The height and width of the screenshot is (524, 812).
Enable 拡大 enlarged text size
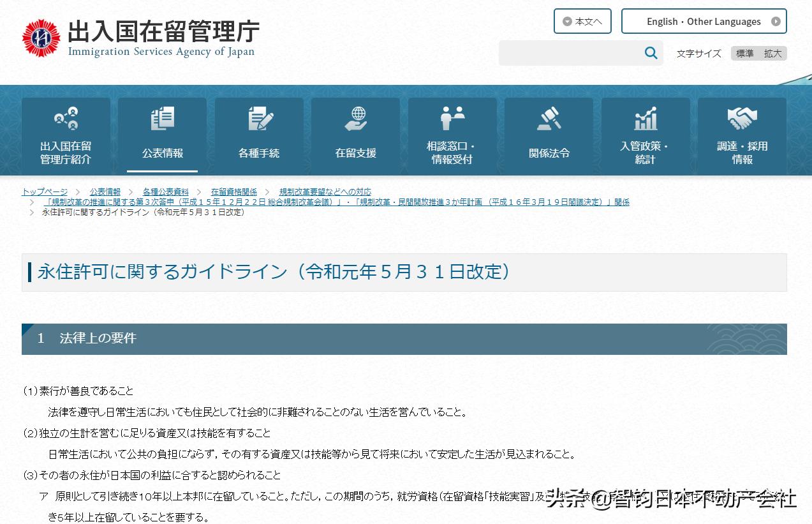(772, 53)
